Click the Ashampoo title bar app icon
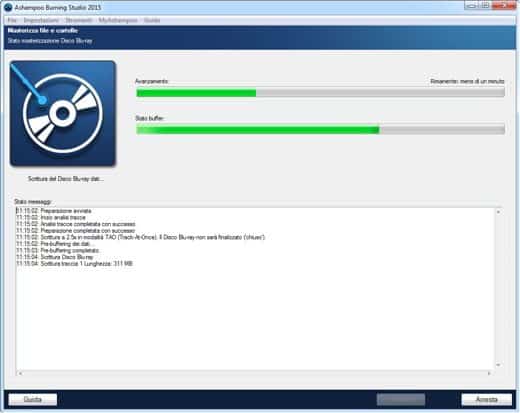 tap(8, 7)
